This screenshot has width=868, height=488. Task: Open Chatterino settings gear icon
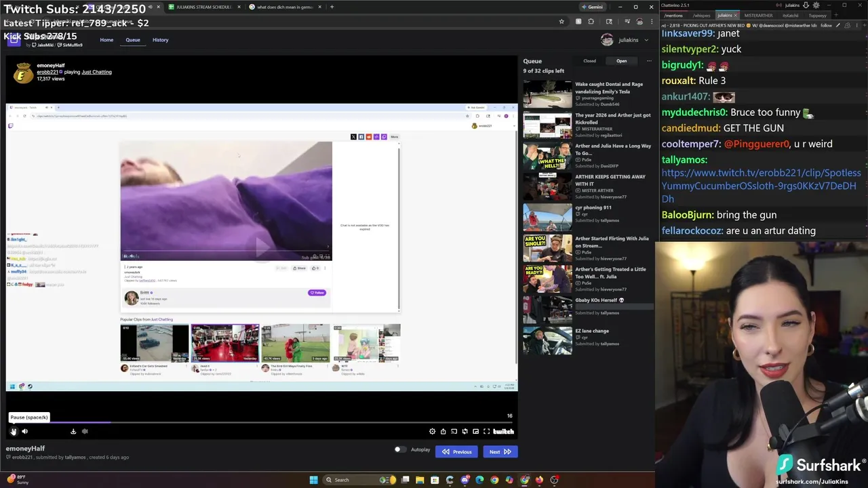coord(816,5)
